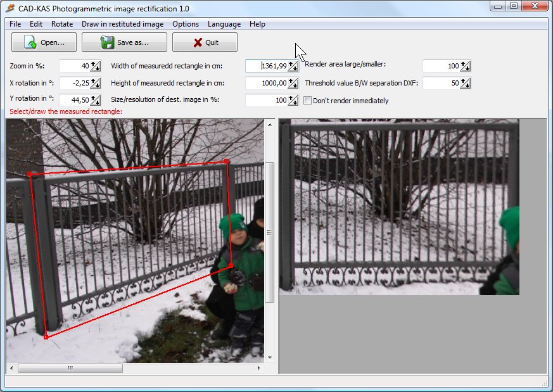The image size is (553, 392).
Task: Enable Don't render immediately checkbox
Action: (308, 100)
